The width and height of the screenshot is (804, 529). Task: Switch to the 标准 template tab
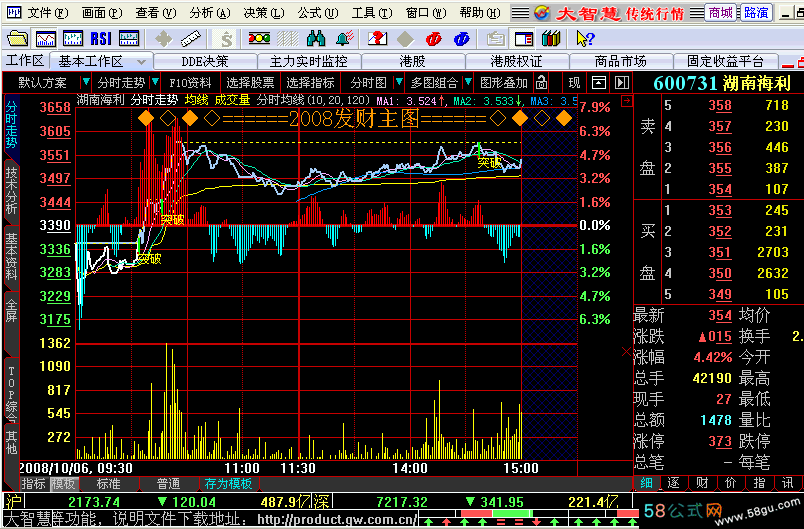coord(108,483)
